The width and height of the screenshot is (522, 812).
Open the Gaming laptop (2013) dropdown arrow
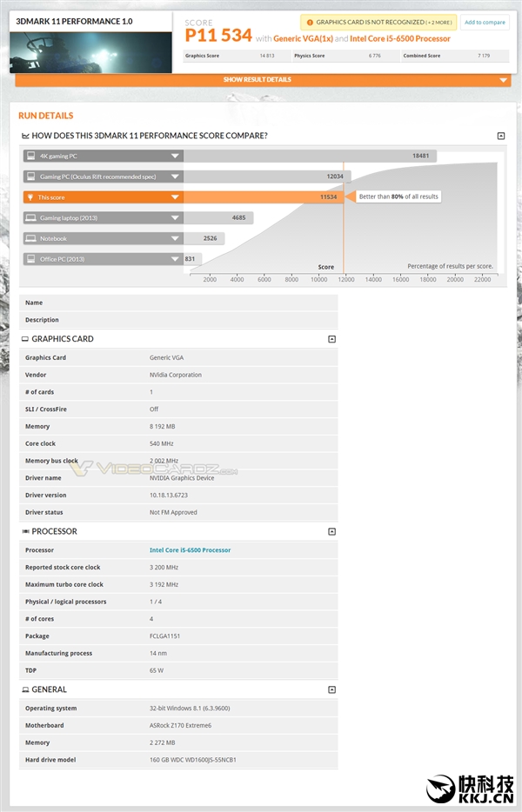pos(175,218)
